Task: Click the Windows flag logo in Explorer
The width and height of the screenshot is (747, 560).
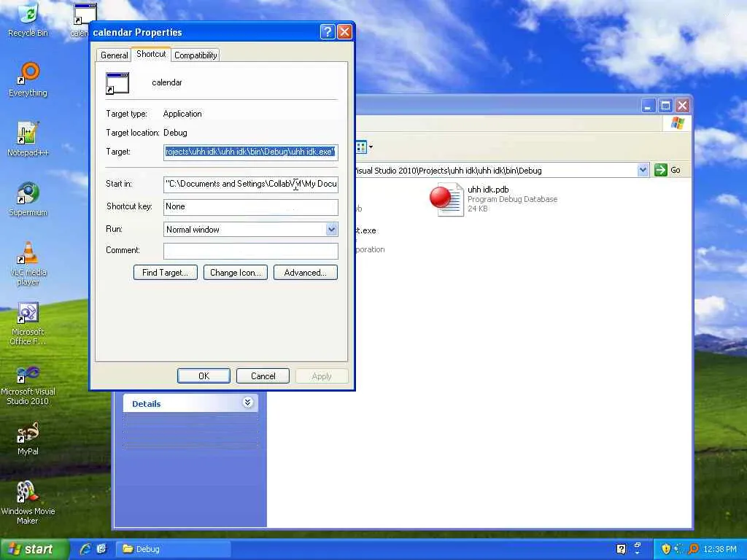Action: click(x=678, y=123)
